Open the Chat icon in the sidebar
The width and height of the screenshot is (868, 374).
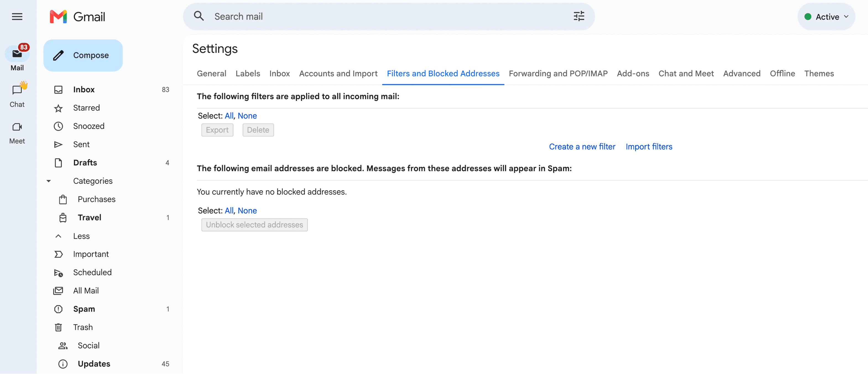click(17, 90)
